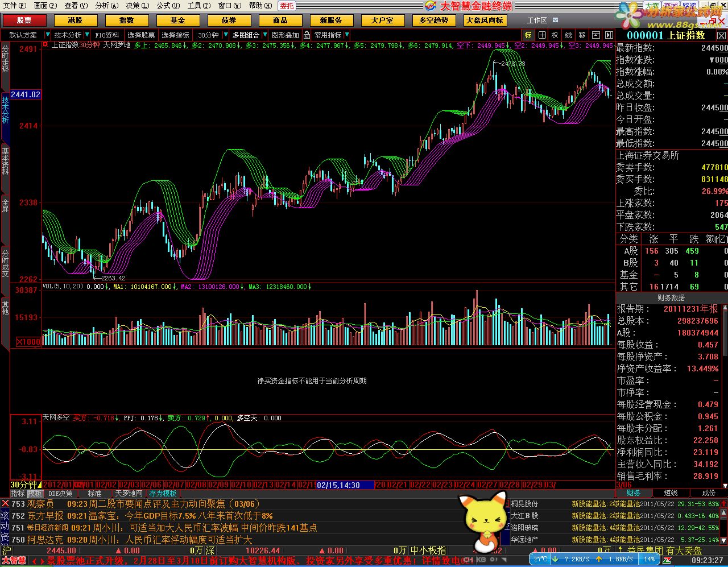
Task: Select the 指数 market button
Action: pyautogui.click(x=126, y=20)
